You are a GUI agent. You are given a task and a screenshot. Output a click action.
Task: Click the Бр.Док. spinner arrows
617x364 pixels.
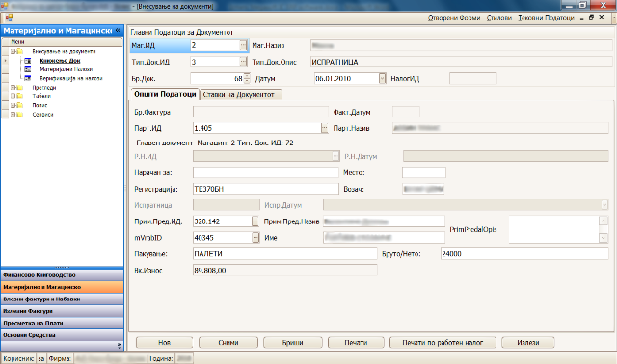247,78
